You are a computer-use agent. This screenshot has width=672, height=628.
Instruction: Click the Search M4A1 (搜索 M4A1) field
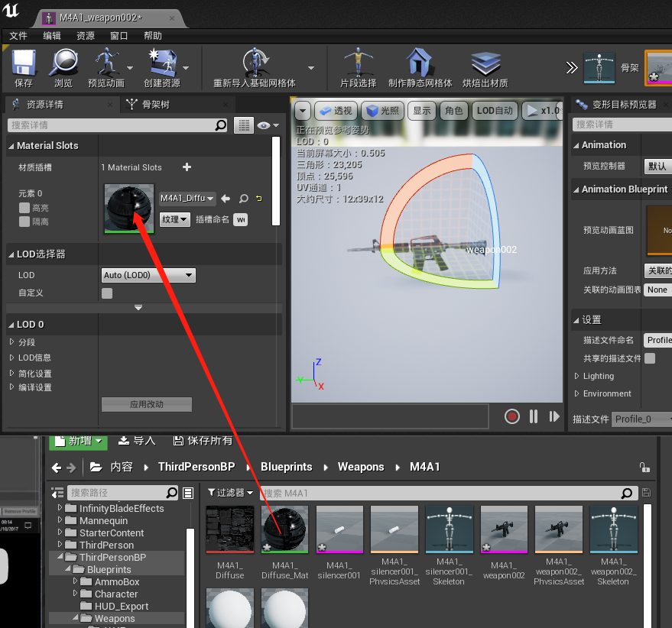[x=448, y=493]
